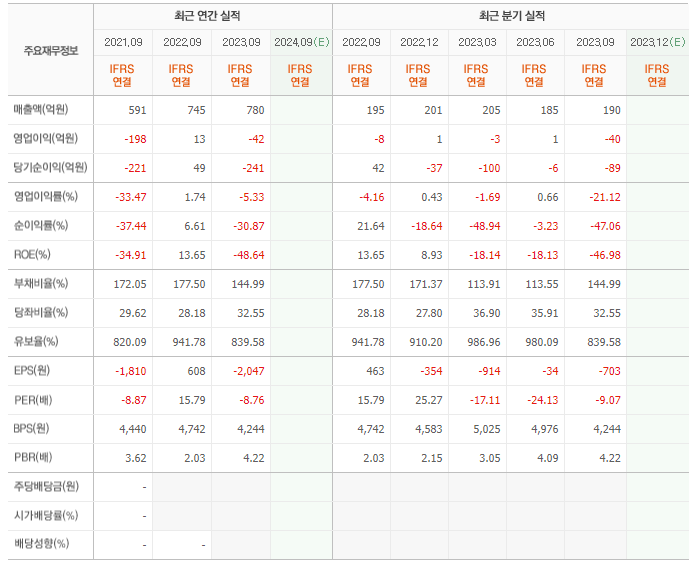Screen dimensions: 695x565
Task: Click the EPS value '-914'
Action: pos(489,371)
